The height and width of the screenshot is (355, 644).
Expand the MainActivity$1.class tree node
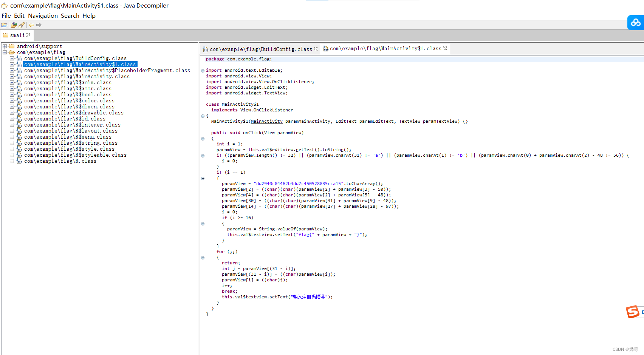[x=12, y=64]
